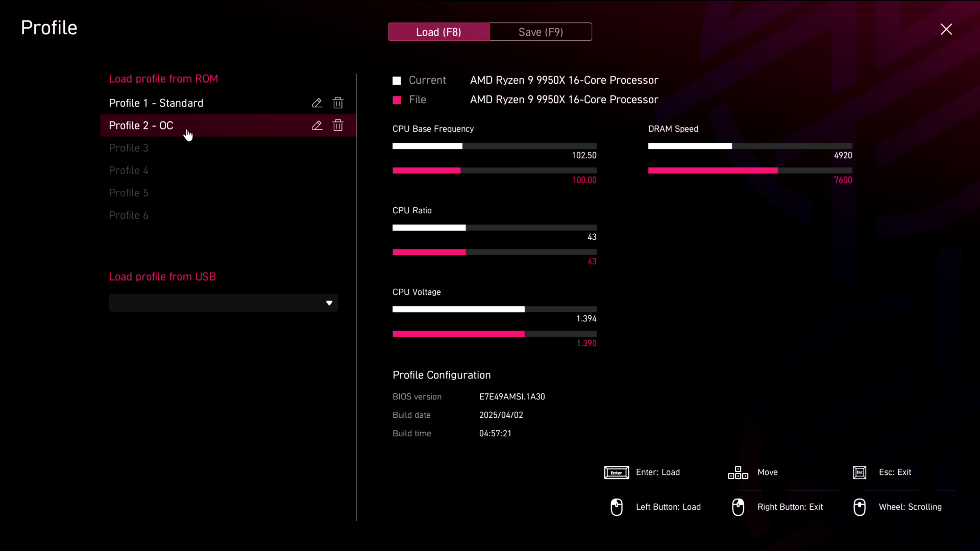Select Profile 1 - Standard
The width and height of the screenshot is (980, 551).
156,103
